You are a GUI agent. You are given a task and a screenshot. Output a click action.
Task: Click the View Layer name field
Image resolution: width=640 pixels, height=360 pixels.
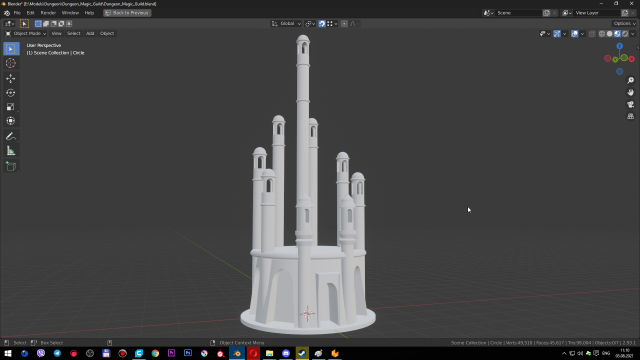[x=597, y=13]
